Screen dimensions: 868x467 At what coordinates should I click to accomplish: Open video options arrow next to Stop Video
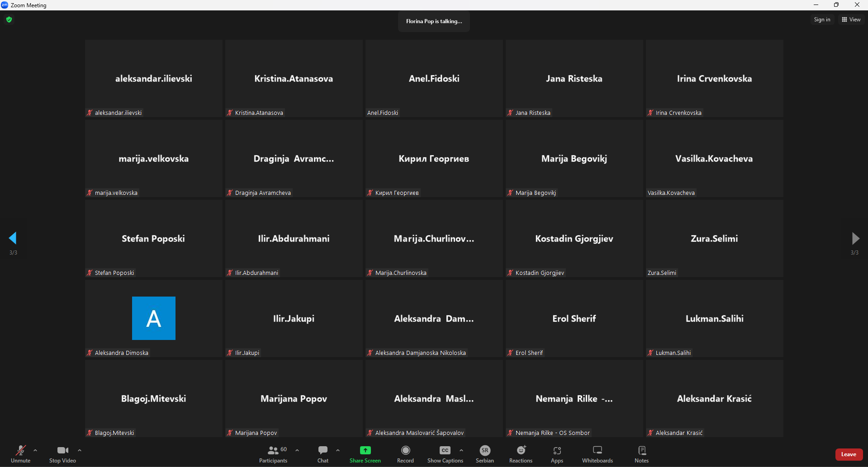tap(80, 450)
